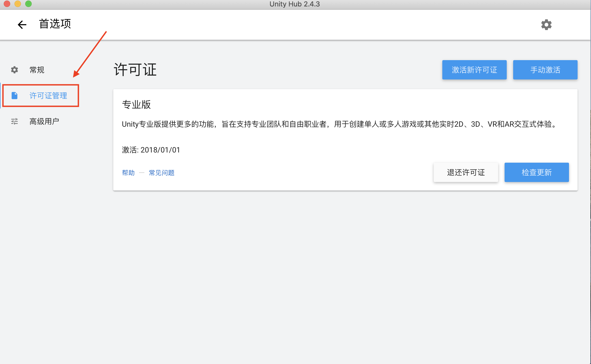The width and height of the screenshot is (591, 364).
Task: Click 检查更新 to check for updates
Action: (537, 172)
